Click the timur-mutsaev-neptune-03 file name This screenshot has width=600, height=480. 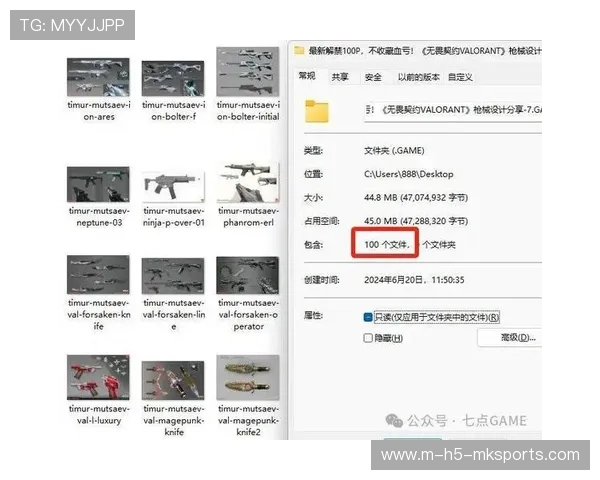click(99, 217)
